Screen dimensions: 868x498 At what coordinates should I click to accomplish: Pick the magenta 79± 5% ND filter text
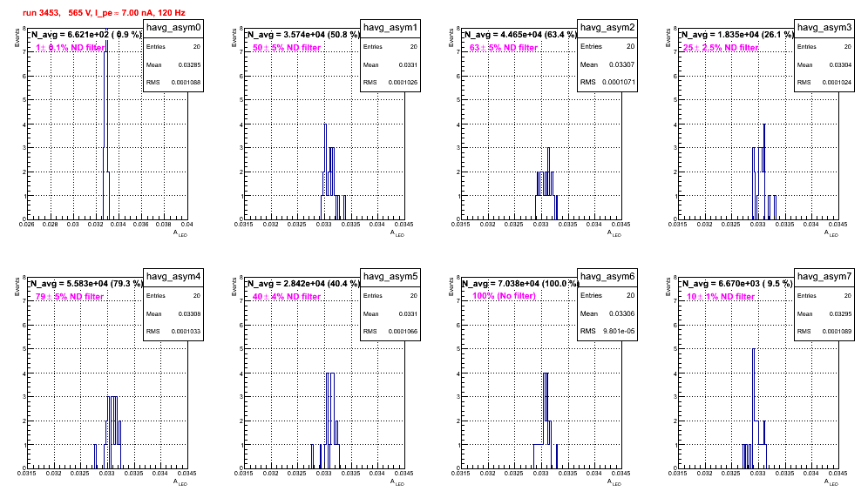pos(70,297)
